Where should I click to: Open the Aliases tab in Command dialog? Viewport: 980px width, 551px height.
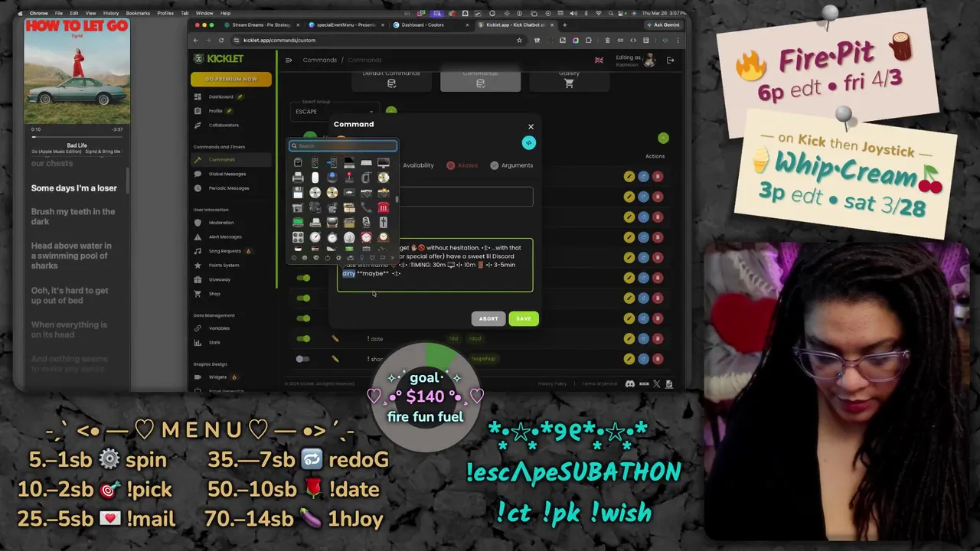click(x=462, y=165)
